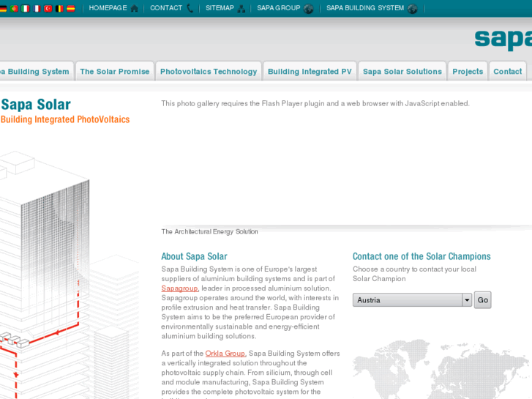
Task: Open Building Integrated PV tab
Action: 310,71
